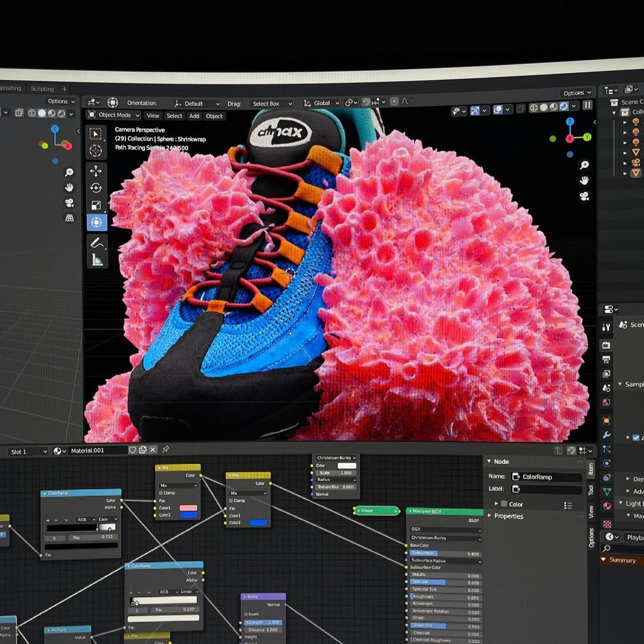Open the Render properties tab icon
The image size is (644, 644).
click(606, 345)
